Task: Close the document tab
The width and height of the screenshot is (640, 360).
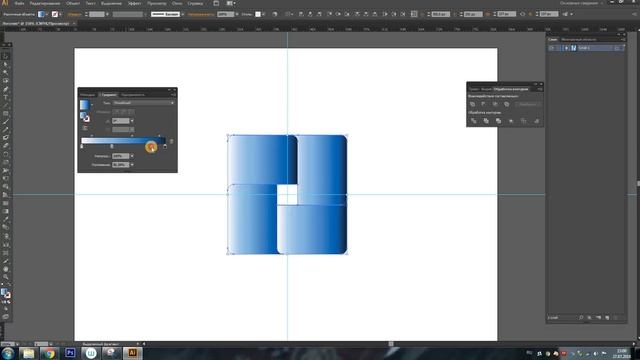Action: coord(74,24)
